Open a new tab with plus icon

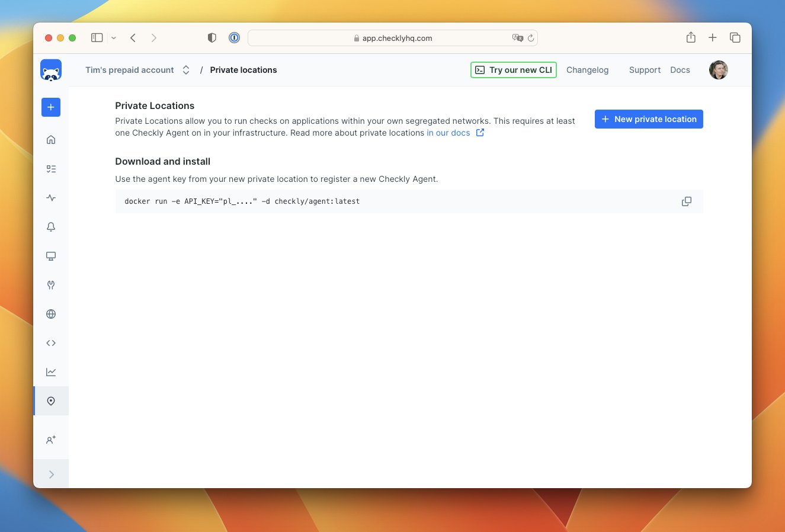click(713, 37)
